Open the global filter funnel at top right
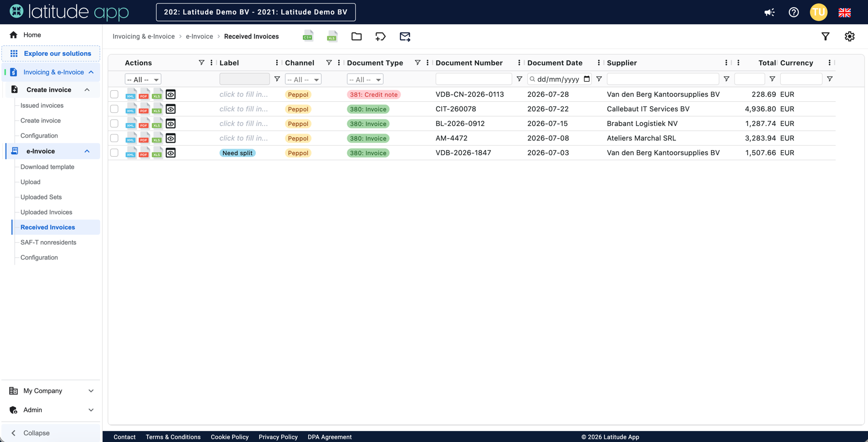 825,36
